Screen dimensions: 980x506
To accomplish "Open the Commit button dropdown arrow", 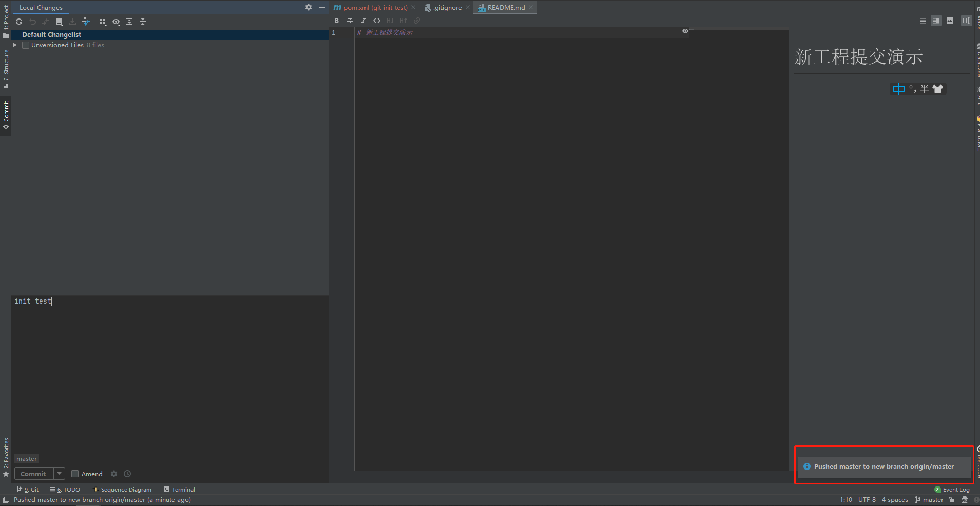I will (60, 474).
